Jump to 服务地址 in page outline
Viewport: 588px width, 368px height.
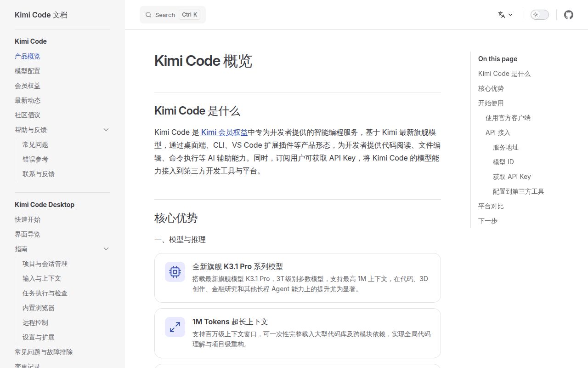coord(506,147)
